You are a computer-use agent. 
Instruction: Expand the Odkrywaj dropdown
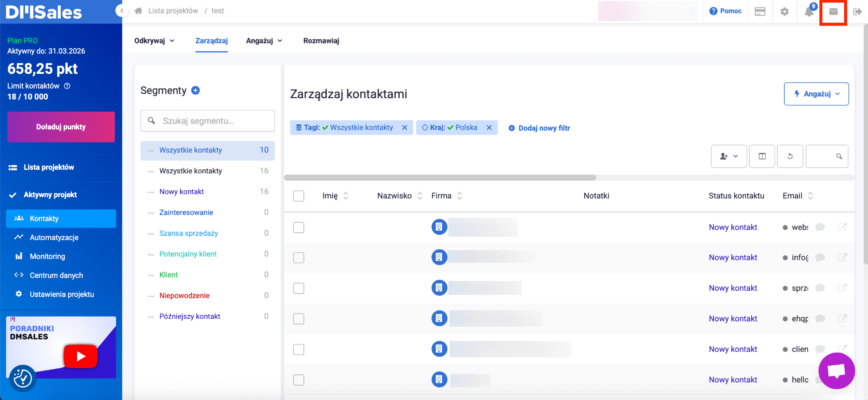click(154, 40)
